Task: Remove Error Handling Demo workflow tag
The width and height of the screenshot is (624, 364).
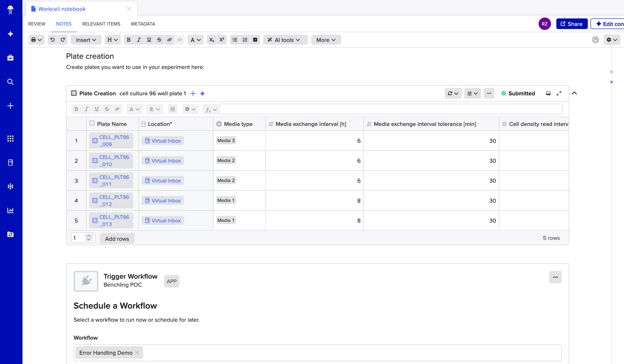Action: click(x=137, y=352)
